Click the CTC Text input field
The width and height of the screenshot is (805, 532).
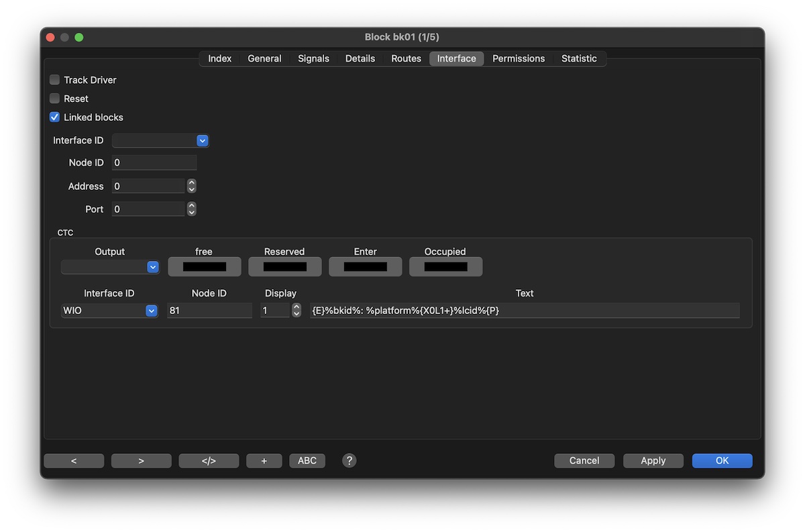(524, 311)
